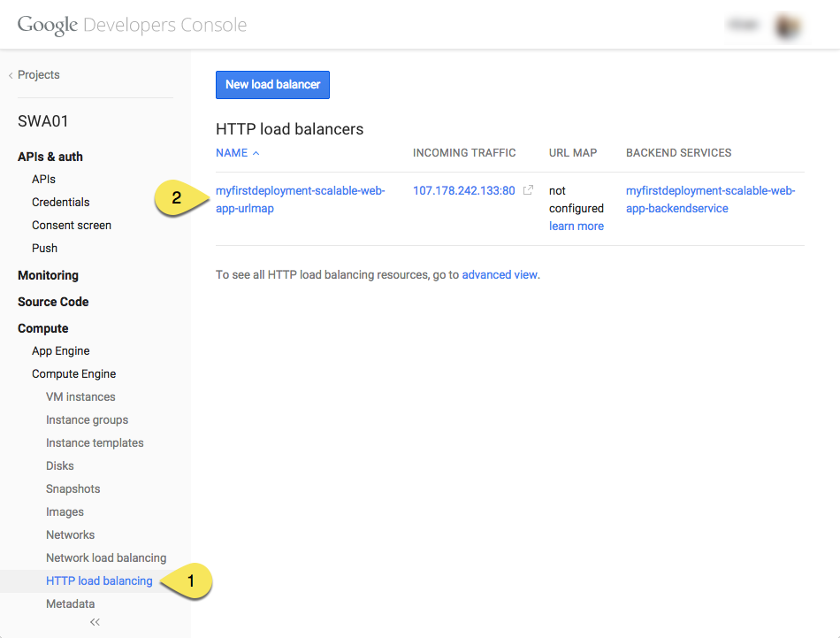
Task: Click the learn more link
Action: (x=577, y=227)
